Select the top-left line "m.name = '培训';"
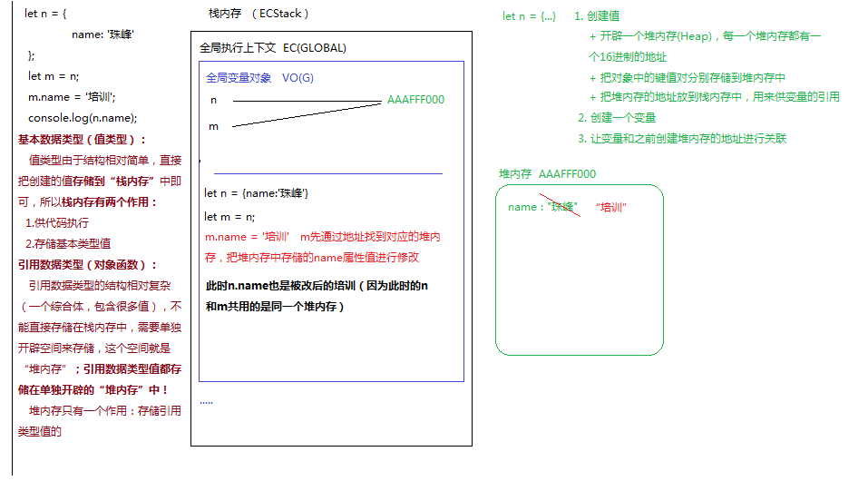 72,97
